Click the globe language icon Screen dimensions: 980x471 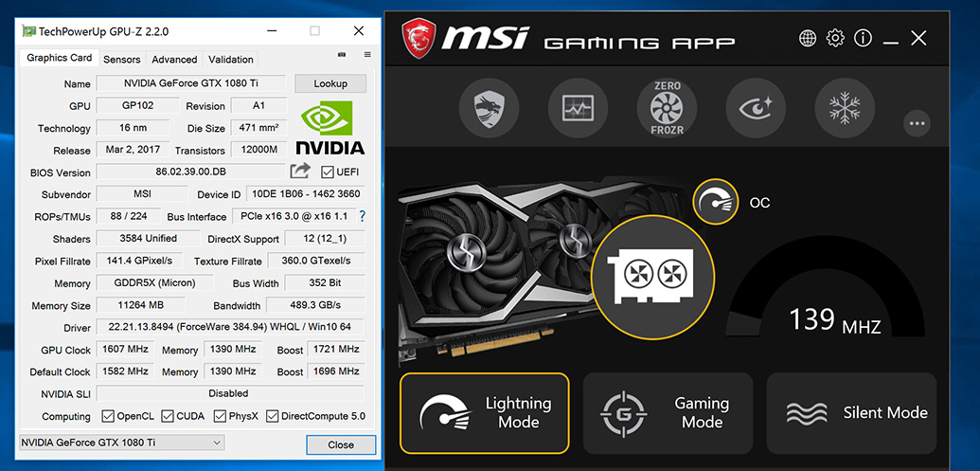pos(808,38)
